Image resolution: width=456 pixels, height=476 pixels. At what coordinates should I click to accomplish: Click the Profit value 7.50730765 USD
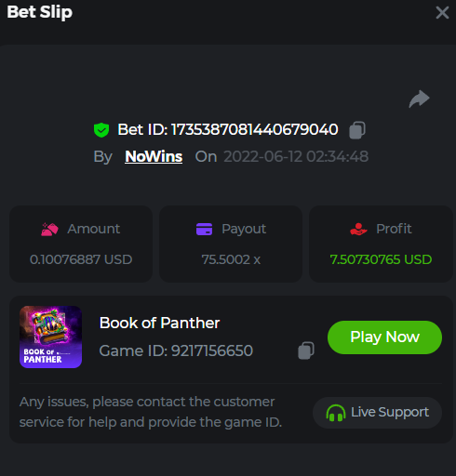tap(381, 259)
